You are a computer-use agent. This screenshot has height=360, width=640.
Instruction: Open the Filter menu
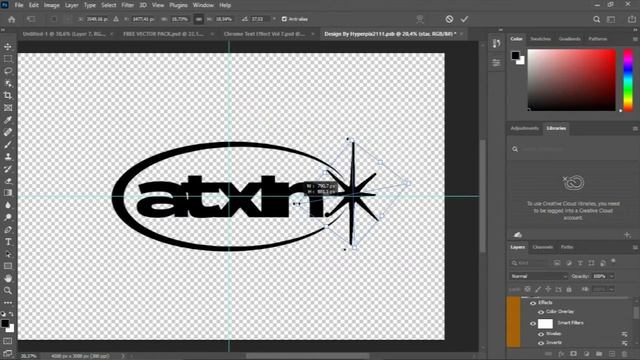click(128, 5)
